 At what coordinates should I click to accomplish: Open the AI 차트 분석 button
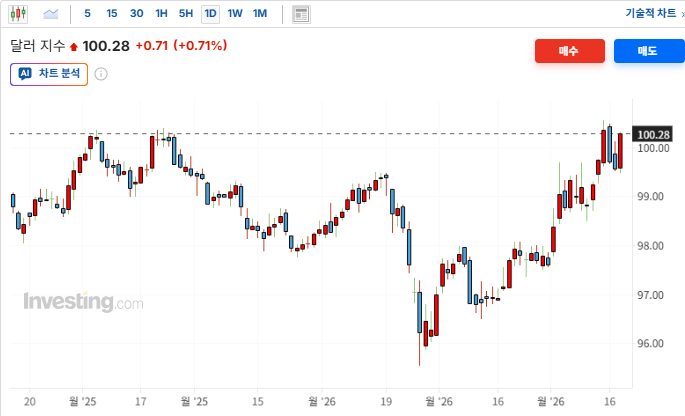coord(49,74)
